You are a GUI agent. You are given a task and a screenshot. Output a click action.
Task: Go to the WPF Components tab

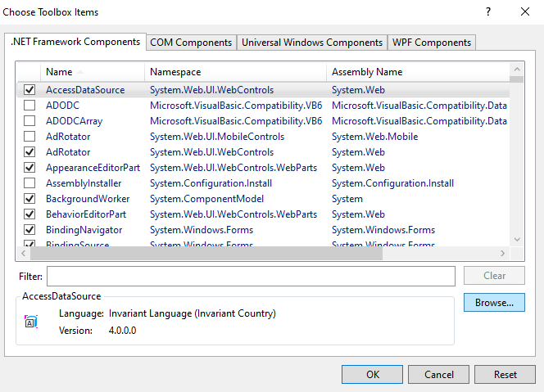pos(432,43)
